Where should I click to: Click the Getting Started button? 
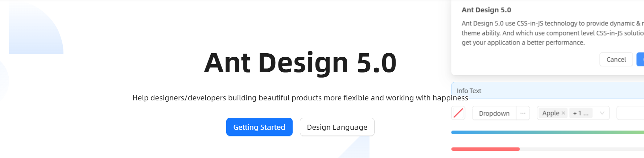pyautogui.click(x=259, y=127)
